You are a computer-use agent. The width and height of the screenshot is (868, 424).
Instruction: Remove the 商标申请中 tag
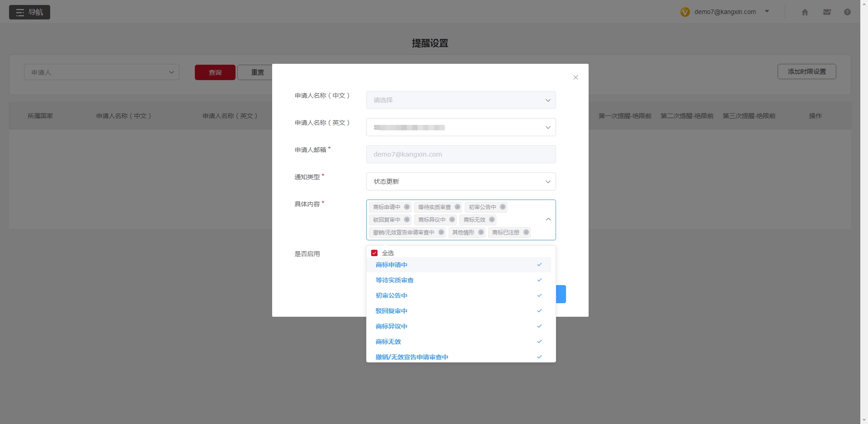(406, 207)
